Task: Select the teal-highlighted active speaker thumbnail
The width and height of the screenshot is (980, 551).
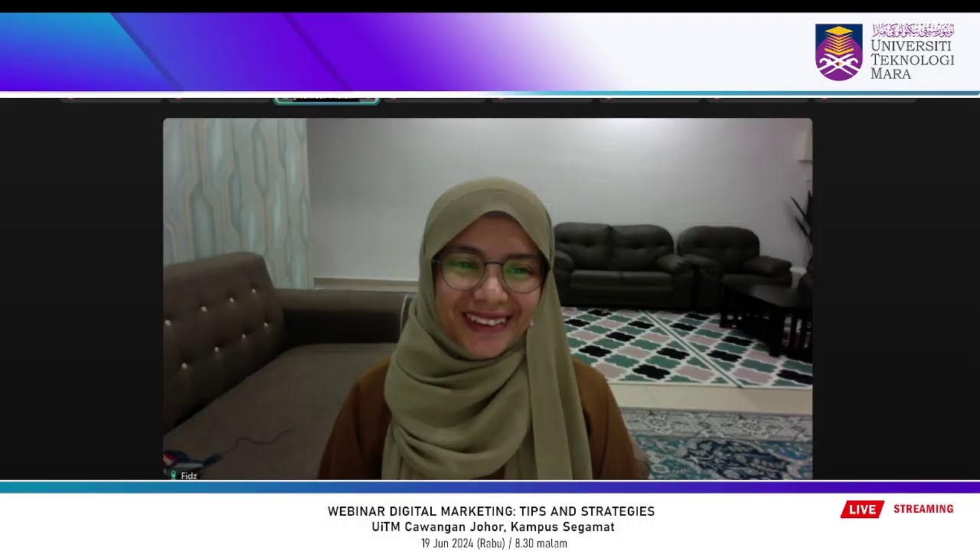Action: (x=326, y=99)
